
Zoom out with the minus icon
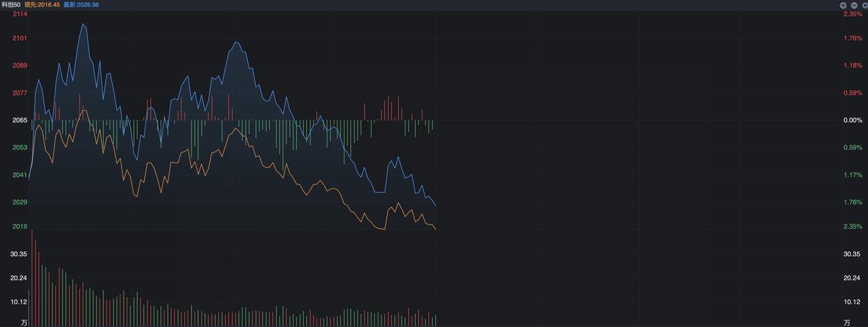[x=854, y=5]
